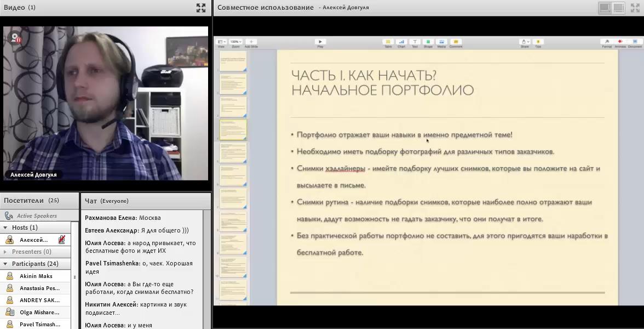Click Pavel Tsimashenka's chat message
The image size is (644, 329).
(x=139, y=268)
